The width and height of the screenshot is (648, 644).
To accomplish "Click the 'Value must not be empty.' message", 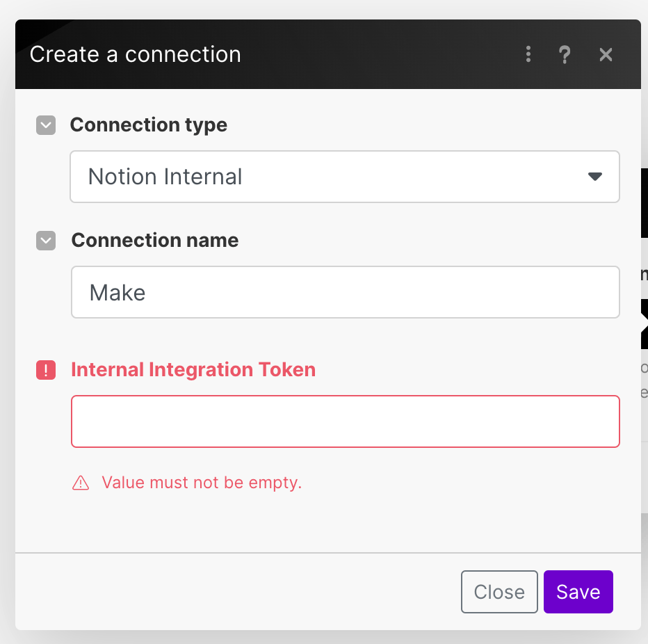I will [202, 483].
